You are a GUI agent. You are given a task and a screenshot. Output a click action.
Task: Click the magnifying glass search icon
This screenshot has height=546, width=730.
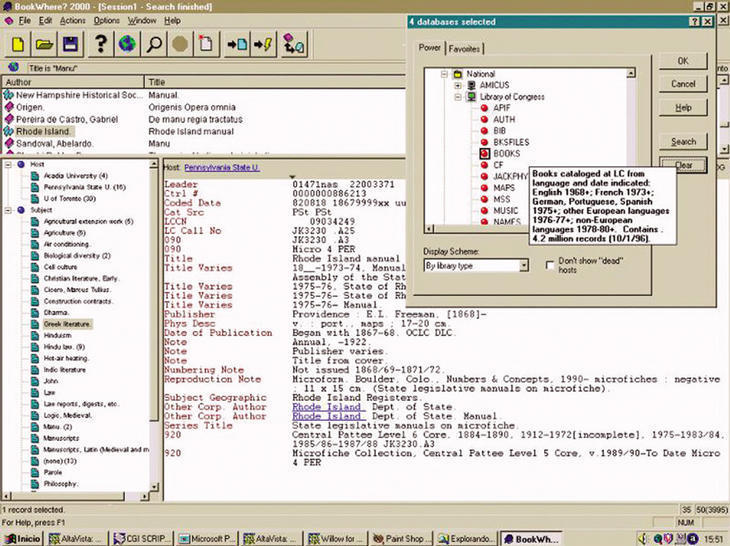[x=155, y=43]
